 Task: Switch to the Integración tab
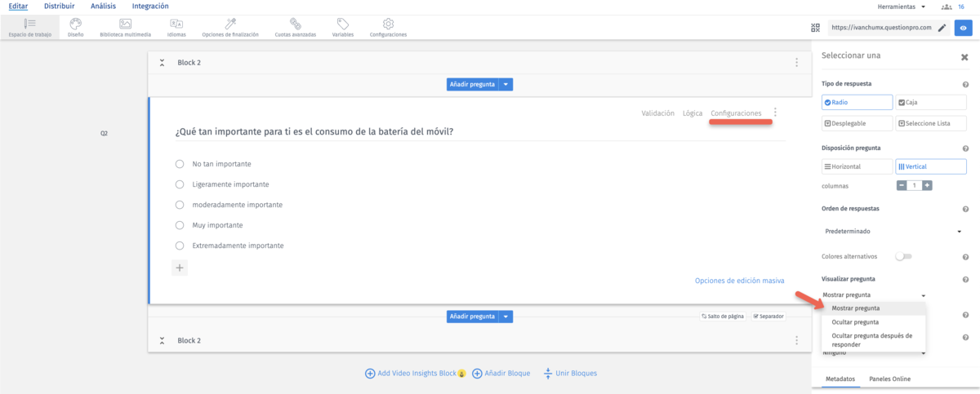(x=150, y=7)
